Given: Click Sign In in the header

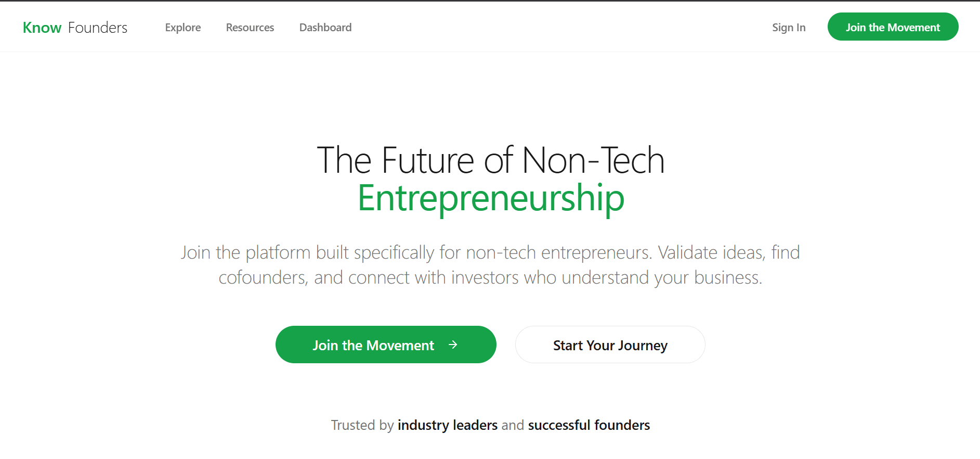Looking at the screenshot, I should [789, 27].
